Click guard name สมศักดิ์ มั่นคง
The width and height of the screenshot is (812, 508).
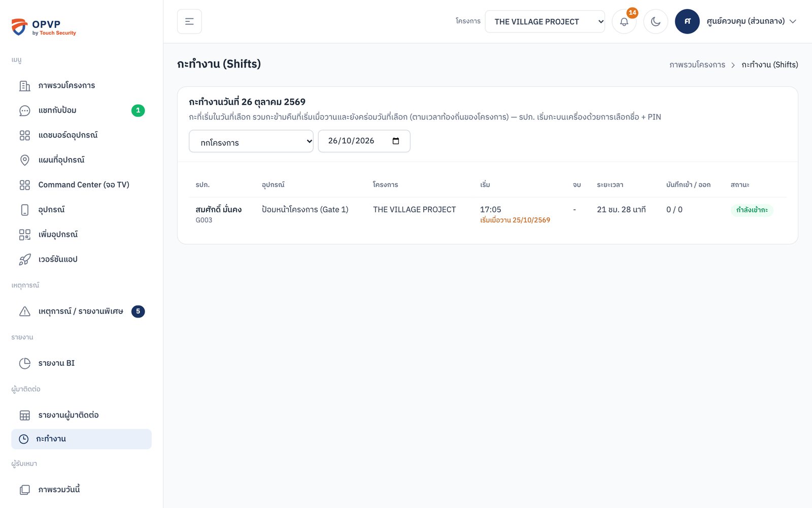(218, 209)
